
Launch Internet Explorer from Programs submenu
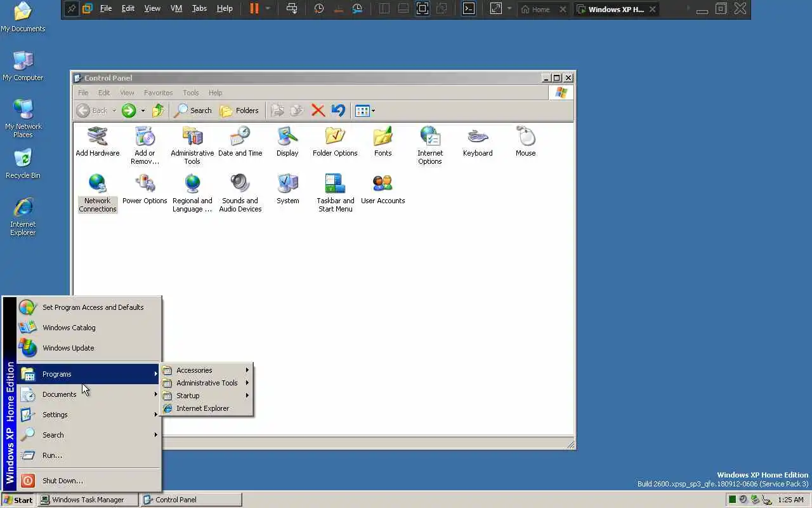click(207, 408)
